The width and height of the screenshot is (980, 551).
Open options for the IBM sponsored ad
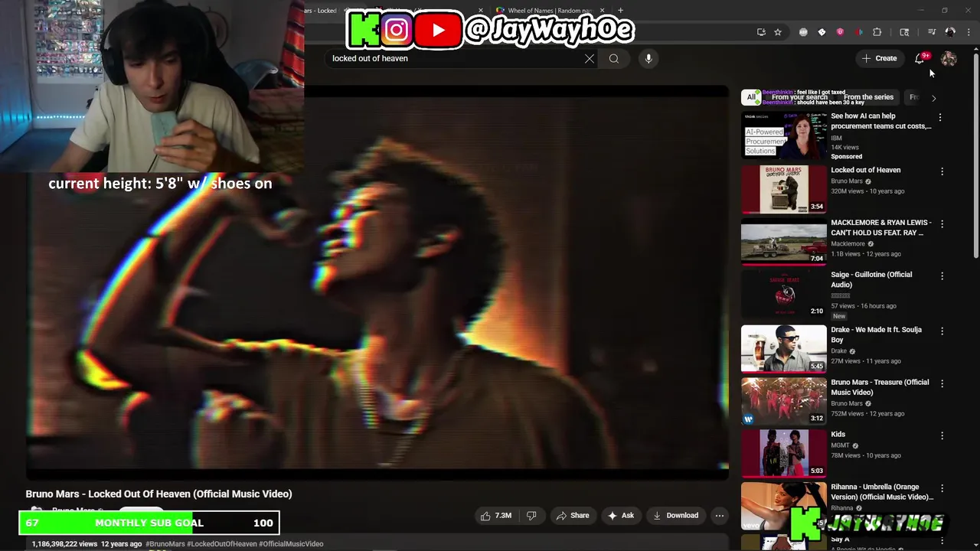(x=940, y=118)
